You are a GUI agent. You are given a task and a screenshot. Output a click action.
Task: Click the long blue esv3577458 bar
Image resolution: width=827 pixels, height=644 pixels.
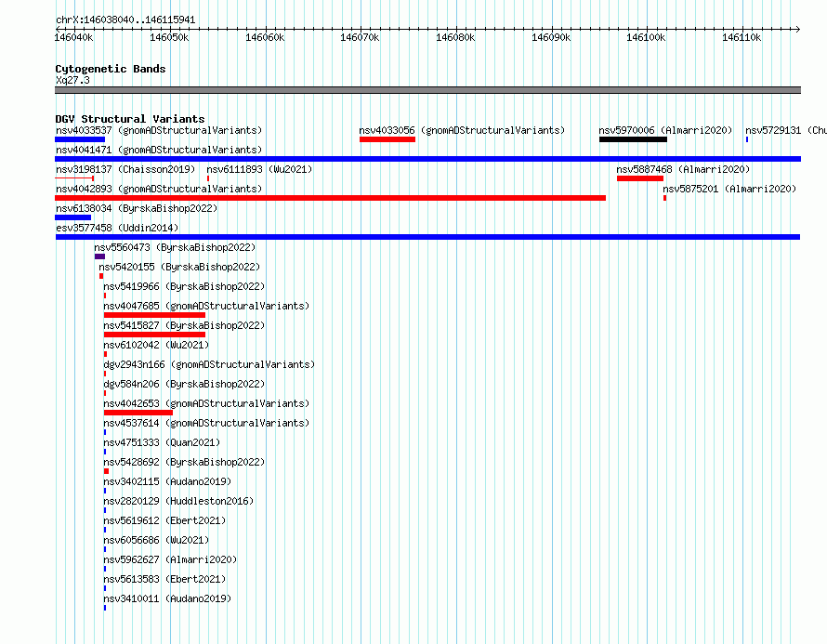click(427, 237)
